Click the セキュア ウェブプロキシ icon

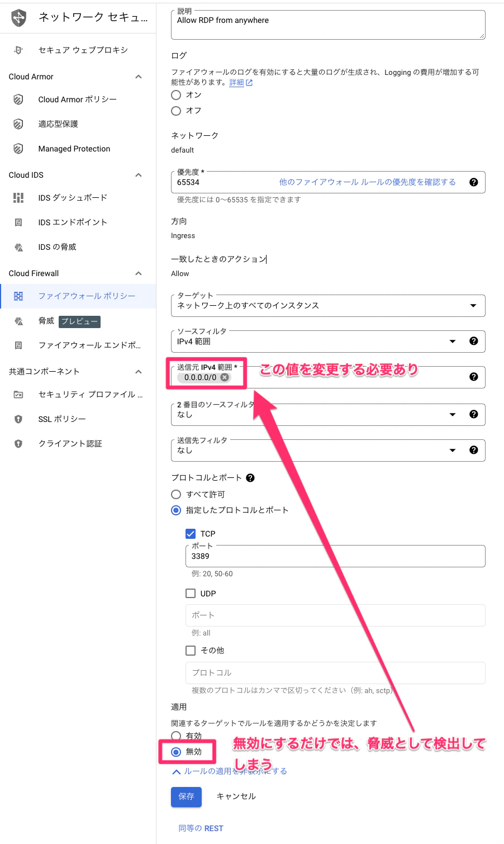click(x=18, y=50)
